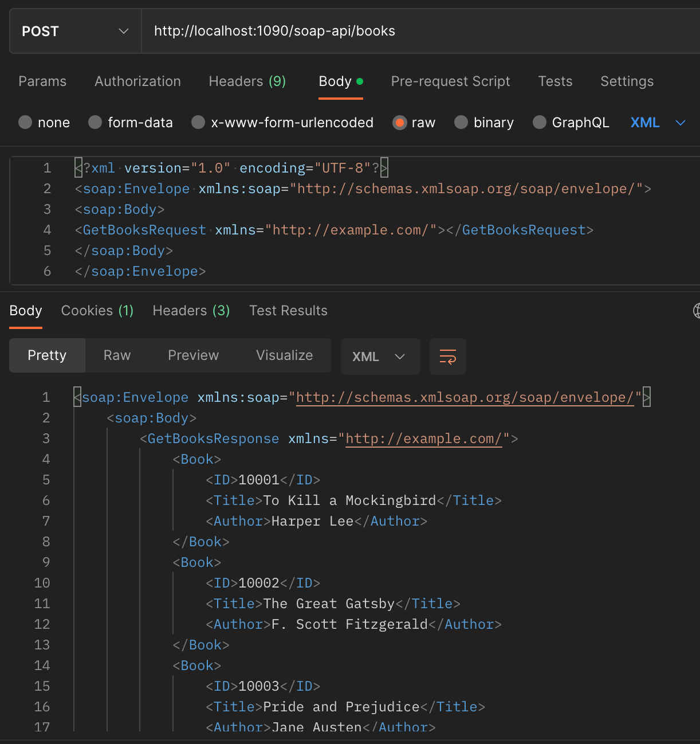View the Cookies (1) response tab
700x744 pixels.
click(x=97, y=311)
